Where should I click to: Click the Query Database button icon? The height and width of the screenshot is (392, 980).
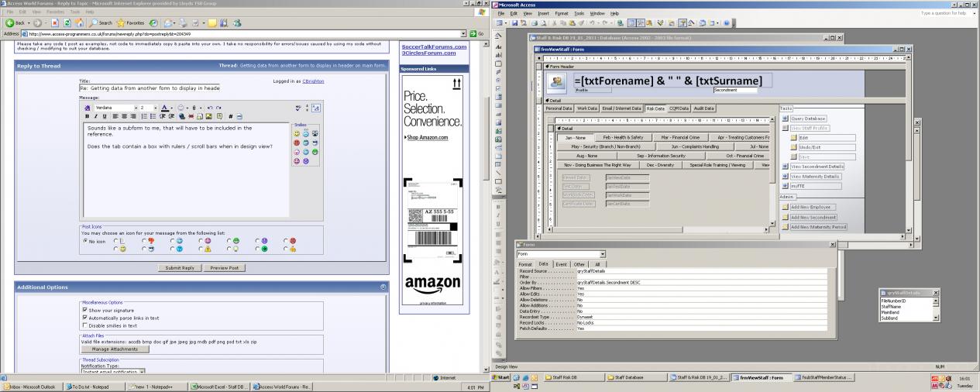click(786, 119)
